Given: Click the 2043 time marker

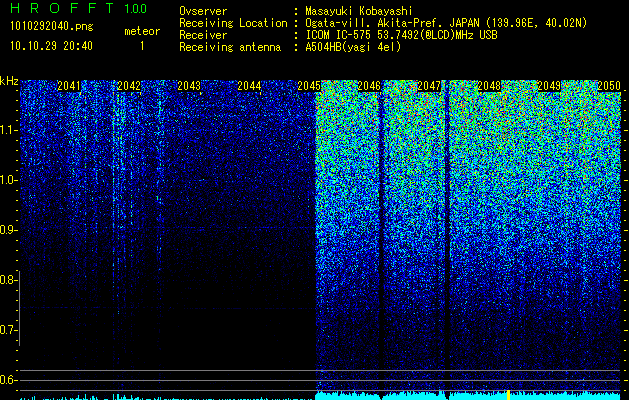Looking at the screenshot, I should pos(189,86).
